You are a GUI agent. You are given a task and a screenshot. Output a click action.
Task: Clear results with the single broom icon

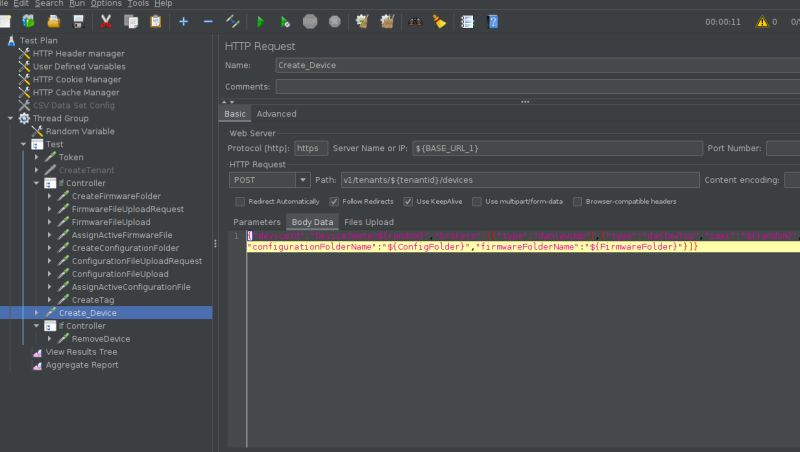pos(362,21)
